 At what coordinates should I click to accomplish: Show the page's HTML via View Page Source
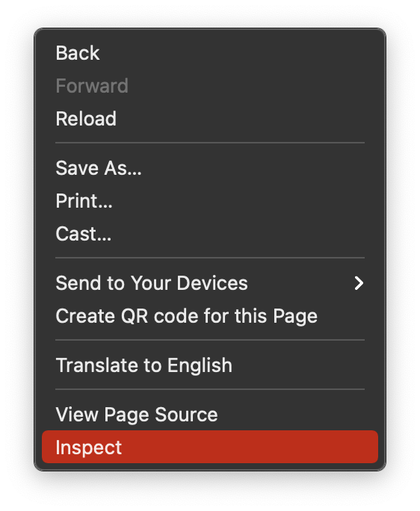click(210, 415)
